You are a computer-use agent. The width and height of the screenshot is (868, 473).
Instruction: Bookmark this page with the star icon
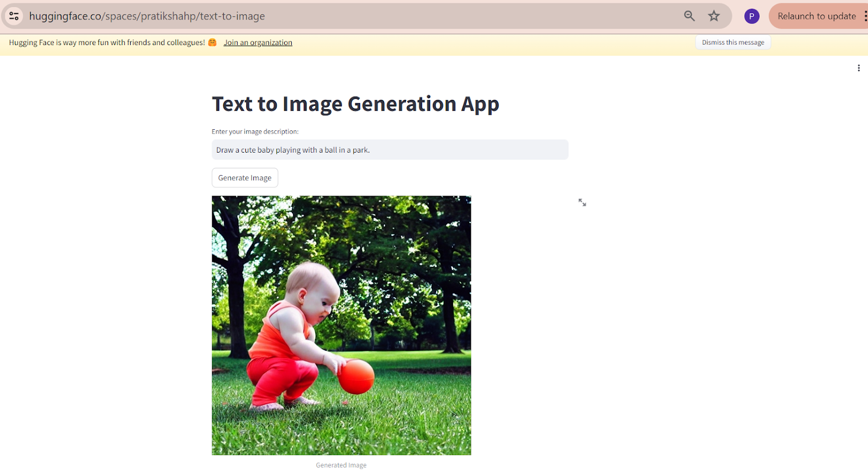point(714,16)
